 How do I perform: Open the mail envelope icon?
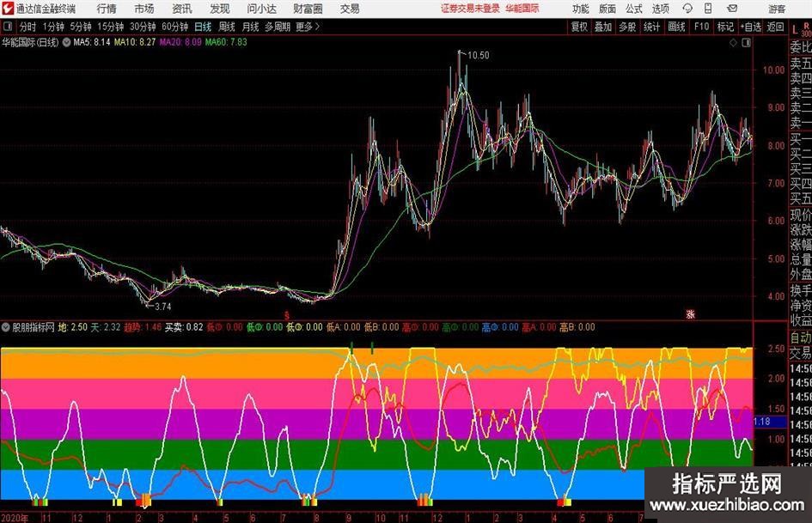[x=732, y=9]
